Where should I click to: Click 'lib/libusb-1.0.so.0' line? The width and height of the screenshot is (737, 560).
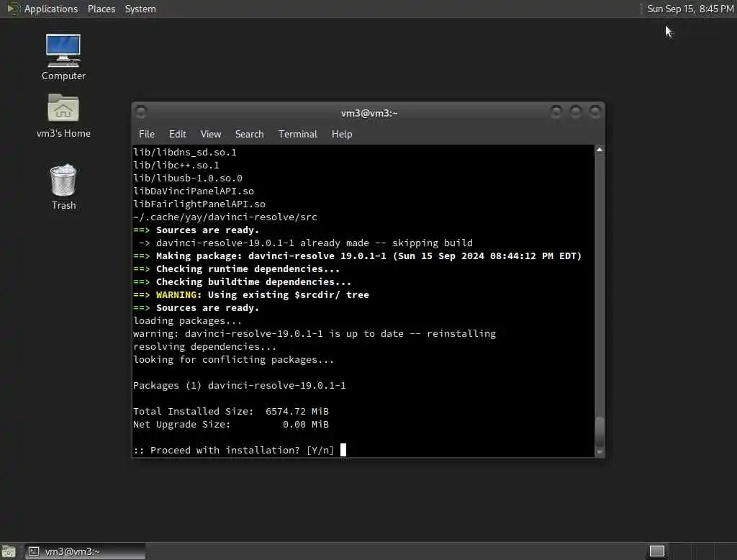[188, 179]
